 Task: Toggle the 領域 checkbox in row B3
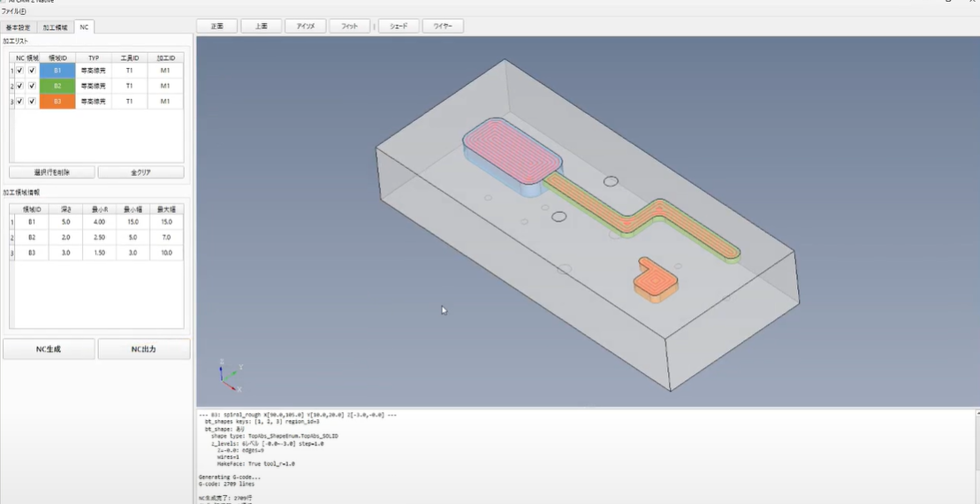pos(32,102)
